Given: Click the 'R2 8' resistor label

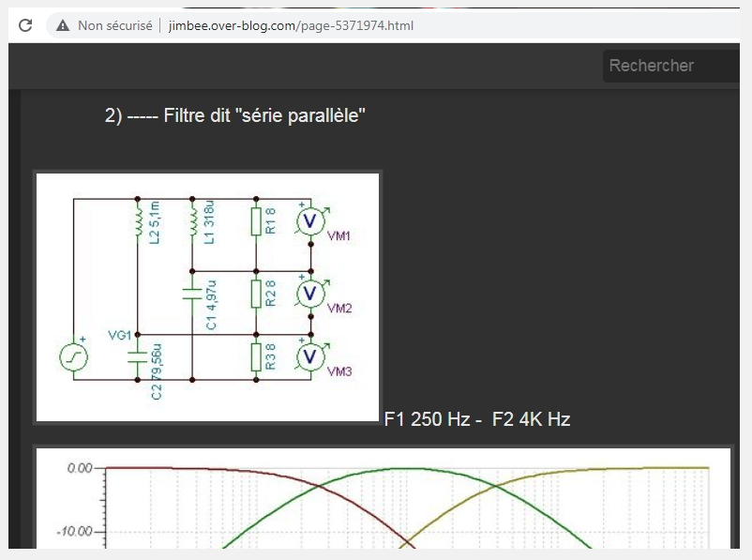Looking at the screenshot, I should 270,294.
